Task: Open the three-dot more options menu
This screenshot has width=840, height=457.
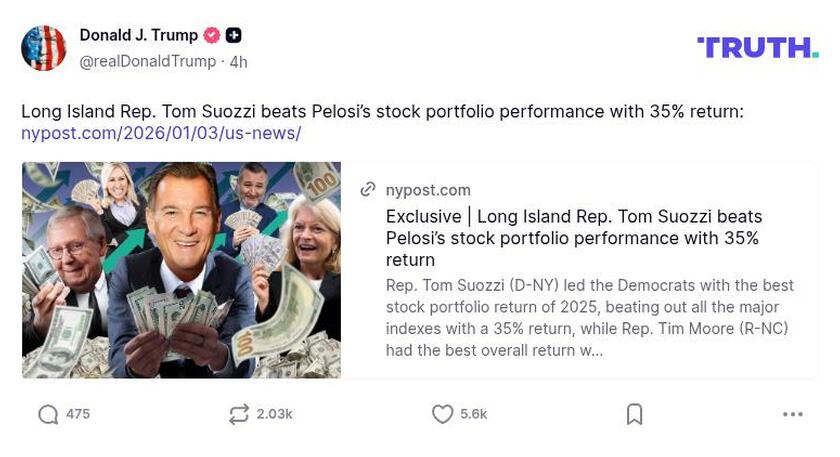Action: click(x=792, y=414)
